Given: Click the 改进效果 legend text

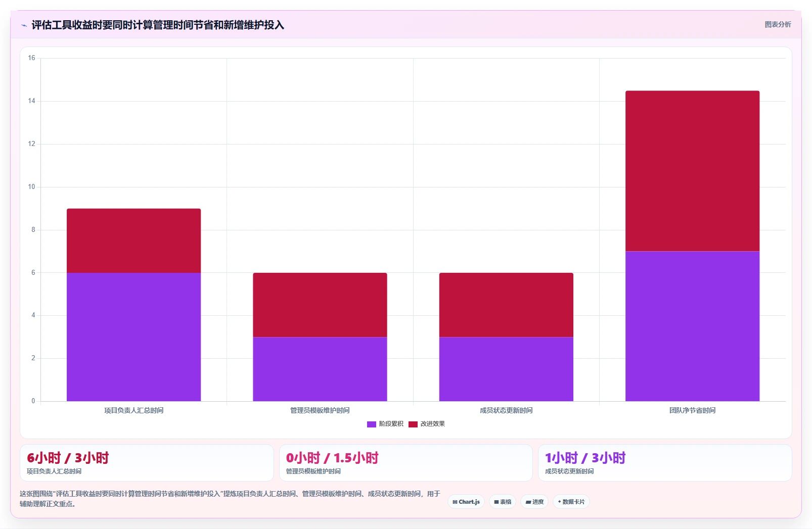Looking at the screenshot, I should (433, 424).
